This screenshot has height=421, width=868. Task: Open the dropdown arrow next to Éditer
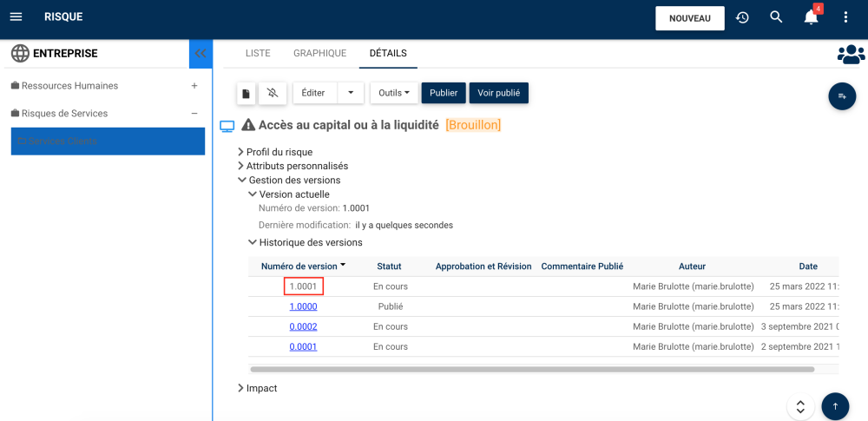click(x=351, y=93)
